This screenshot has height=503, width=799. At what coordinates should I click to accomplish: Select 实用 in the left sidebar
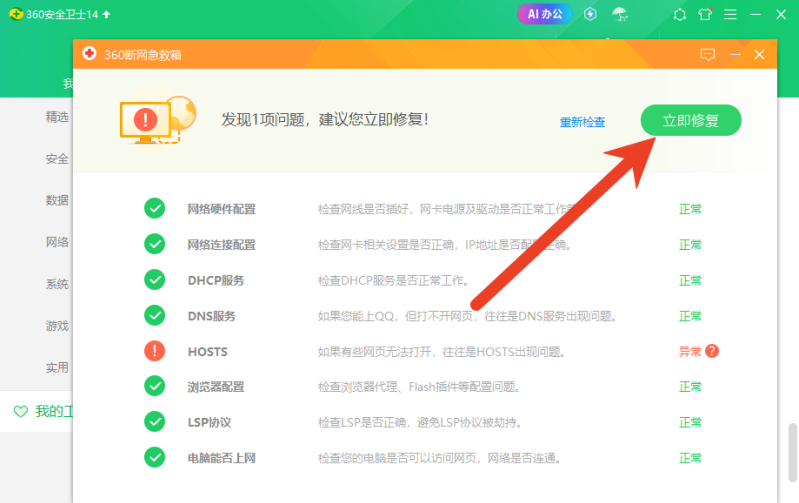[57, 367]
